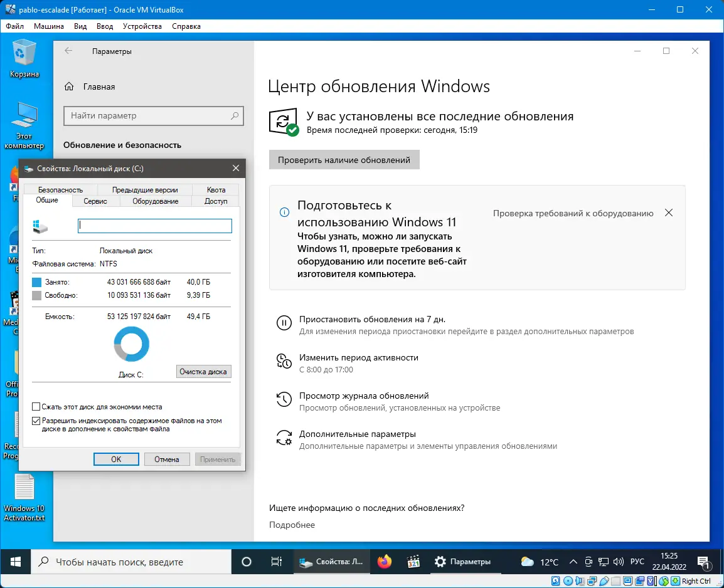Click the Диск С usage pie chart
Image resolution: width=724 pixels, height=588 pixels.
(131, 344)
